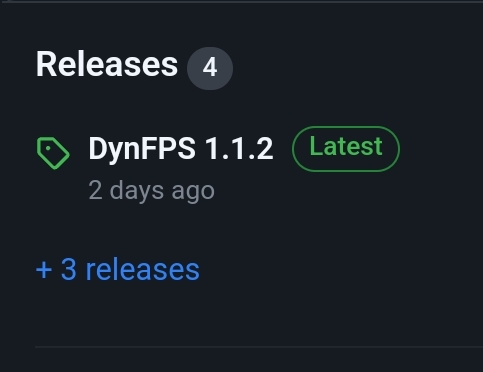483x372 pixels.
Task: Click the release tag icon
Action: click(53, 153)
